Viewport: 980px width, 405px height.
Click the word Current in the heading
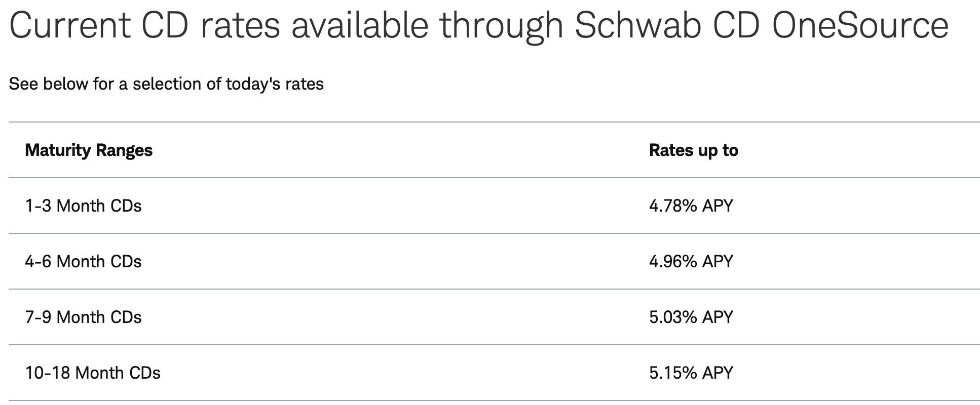(70, 25)
